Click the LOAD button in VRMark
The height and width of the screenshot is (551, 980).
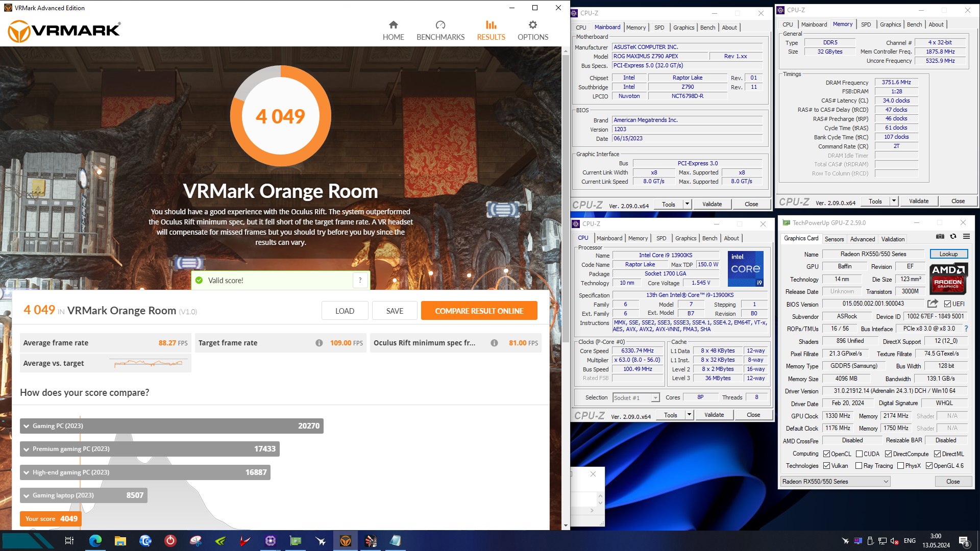[x=345, y=311]
